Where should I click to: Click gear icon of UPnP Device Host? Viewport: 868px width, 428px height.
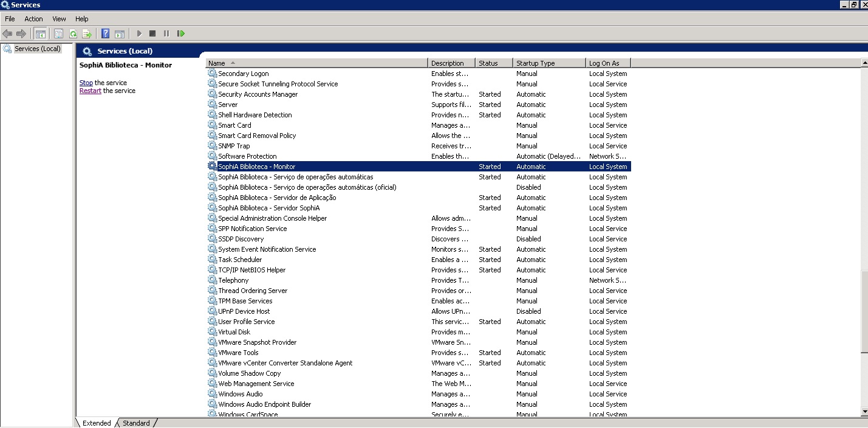[x=212, y=311]
